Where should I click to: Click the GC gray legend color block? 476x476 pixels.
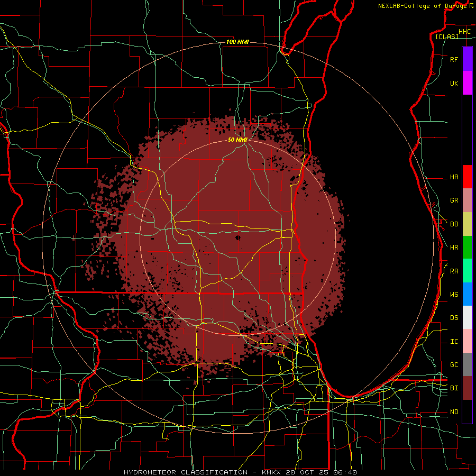pos(467,364)
